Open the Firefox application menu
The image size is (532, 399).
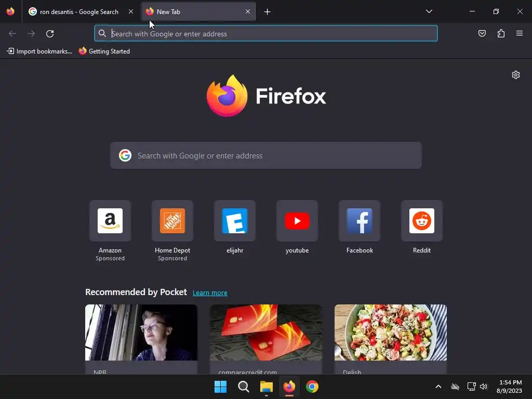tap(520, 33)
